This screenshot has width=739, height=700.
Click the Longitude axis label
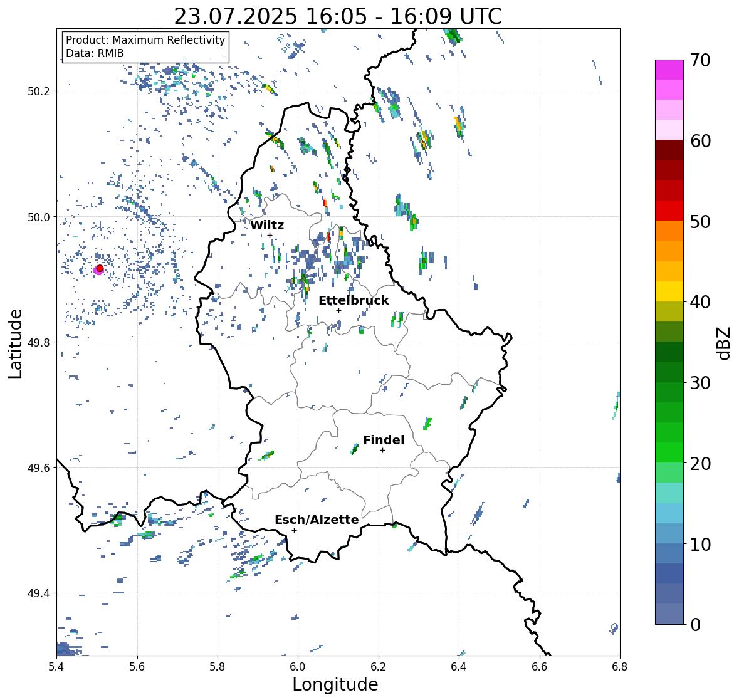[335, 684]
